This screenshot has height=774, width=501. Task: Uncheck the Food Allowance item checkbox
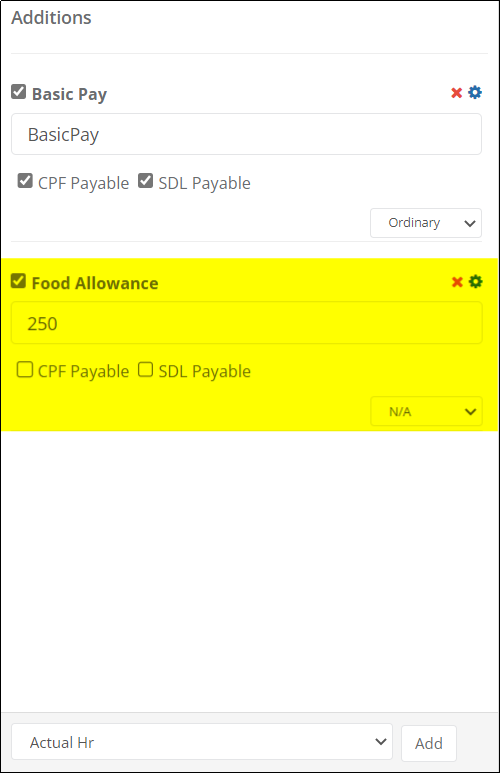pos(19,281)
